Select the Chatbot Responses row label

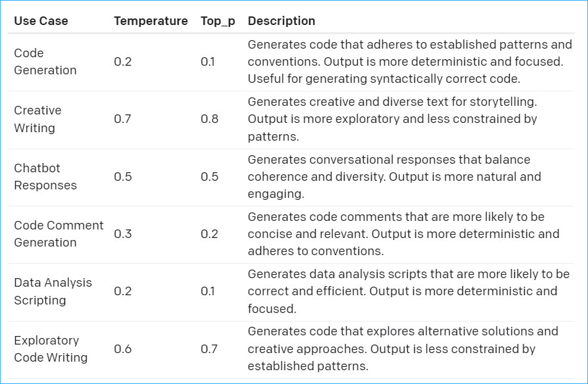click(45, 177)
